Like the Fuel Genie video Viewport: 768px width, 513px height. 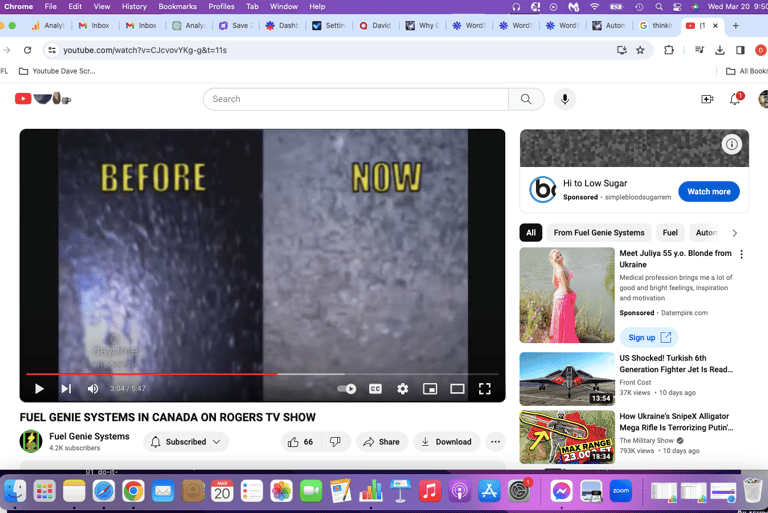pyautogui.click(x=300, y=442)
